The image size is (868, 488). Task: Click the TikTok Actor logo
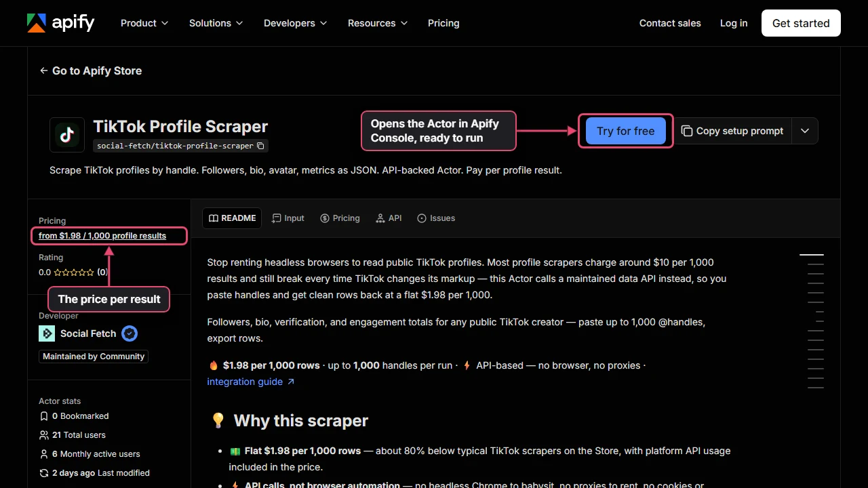[x=67, y=135]
